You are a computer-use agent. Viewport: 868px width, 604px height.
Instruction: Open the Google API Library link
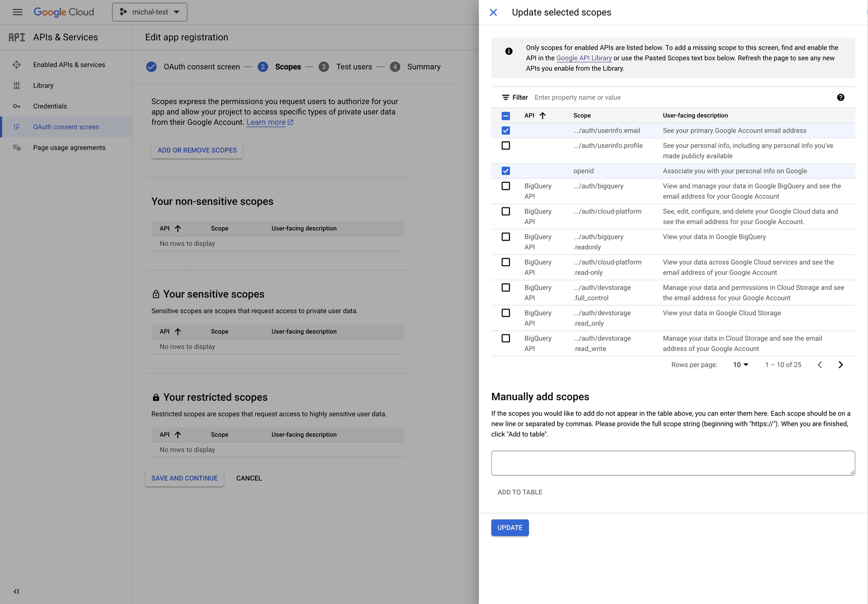click(x=584, y=58)
